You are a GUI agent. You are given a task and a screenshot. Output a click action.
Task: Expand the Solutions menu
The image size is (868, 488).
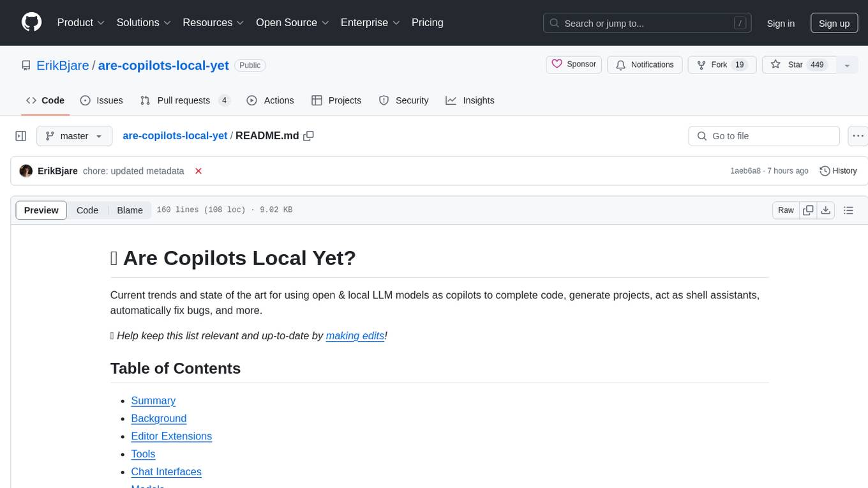144,22
